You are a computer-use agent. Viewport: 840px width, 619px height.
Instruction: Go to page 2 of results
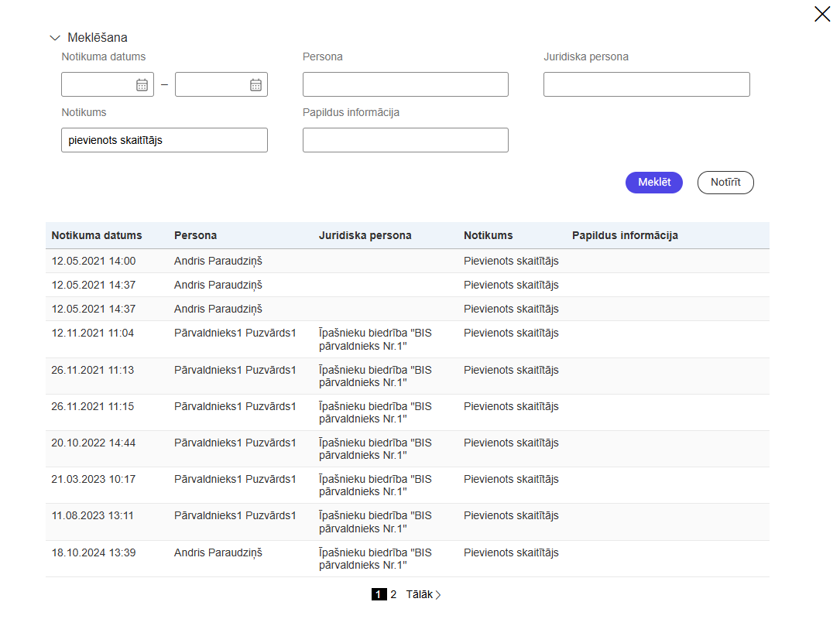coord(393,594)
